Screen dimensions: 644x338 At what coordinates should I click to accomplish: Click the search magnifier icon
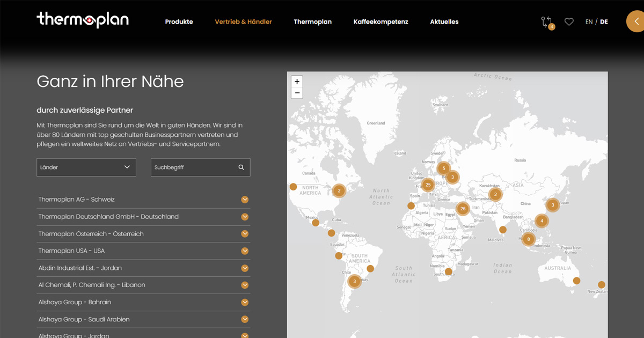(x=241, y=167)
